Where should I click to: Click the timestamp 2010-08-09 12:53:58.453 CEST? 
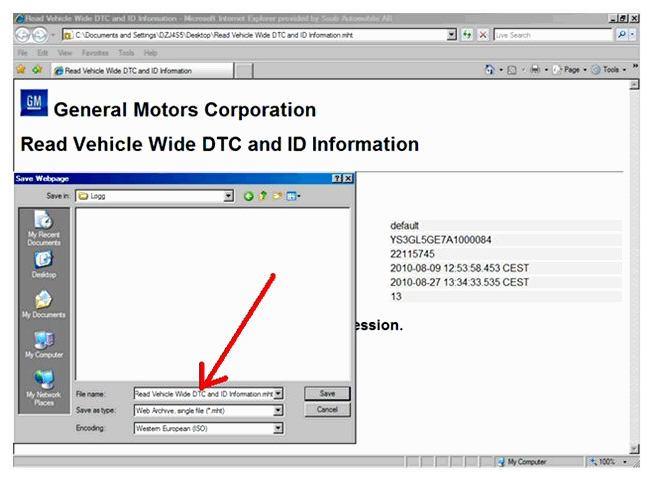(459, 268)
